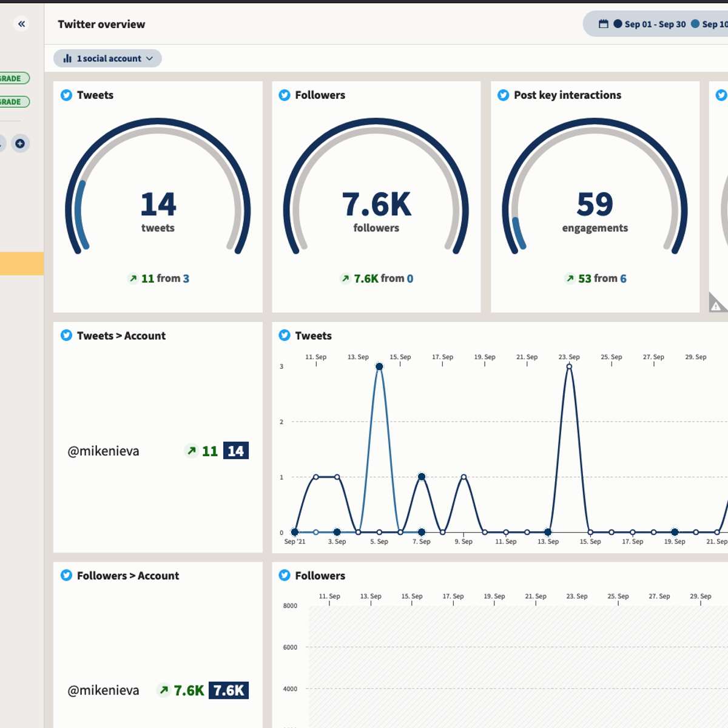Click the warning triangle icon on card corner
728x728 pixels.
pos(716,305)
